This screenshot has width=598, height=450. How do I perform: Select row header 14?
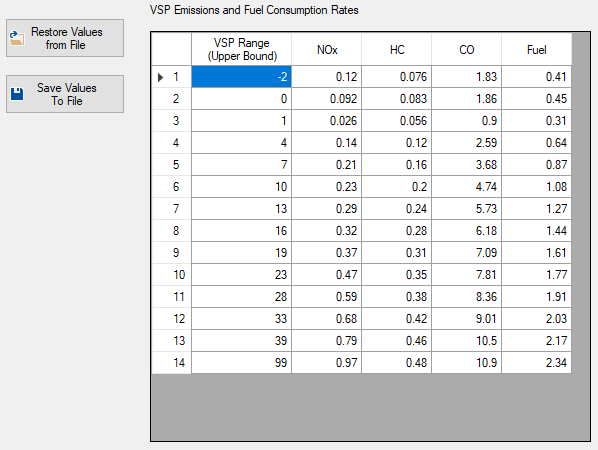click(x=172, y=363)
